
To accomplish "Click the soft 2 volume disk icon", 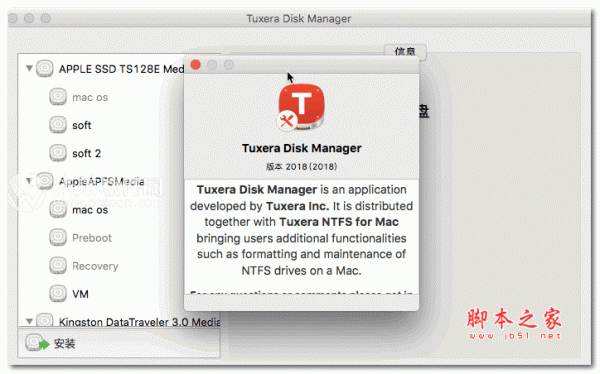I will pos(58,153).
